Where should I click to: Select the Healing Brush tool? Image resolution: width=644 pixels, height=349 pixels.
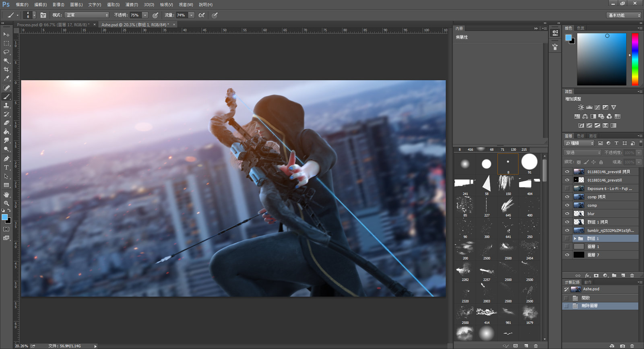click(6, 88)
